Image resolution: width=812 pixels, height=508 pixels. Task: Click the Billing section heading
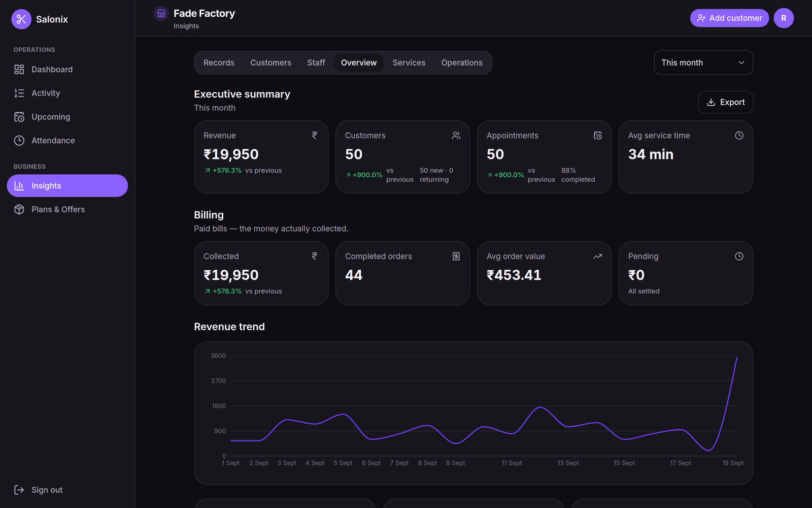coord(209,215)
